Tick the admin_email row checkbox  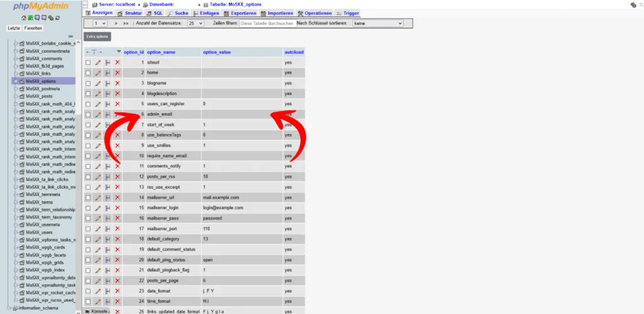point(88,115)
